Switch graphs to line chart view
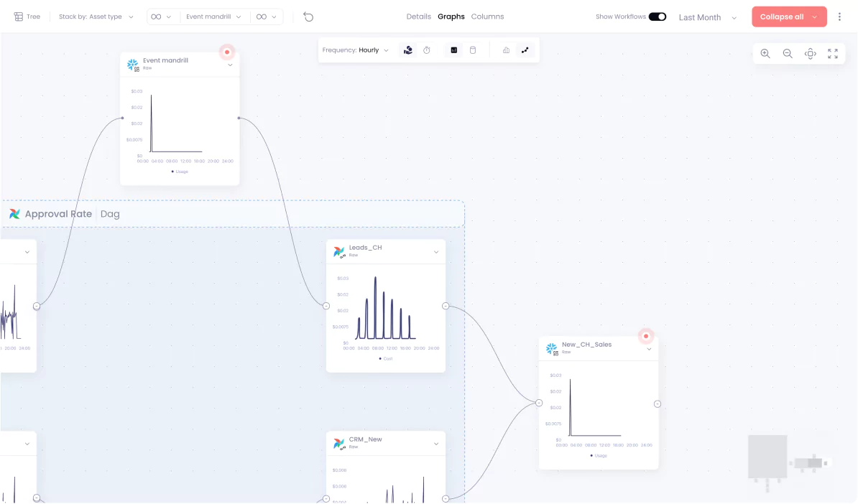Image resolution: width=858 pixels, height=504 pixels. (x=525, y=50)
